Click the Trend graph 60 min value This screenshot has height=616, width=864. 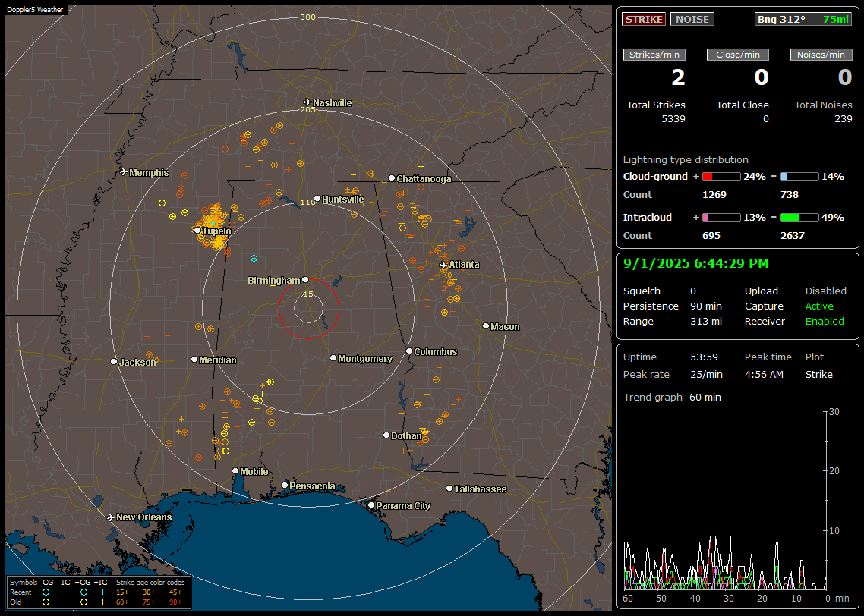click(x=705, y=397)
